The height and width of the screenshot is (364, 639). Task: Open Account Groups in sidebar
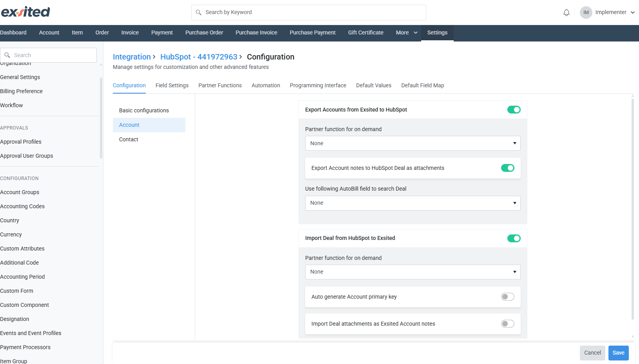coord(20,192)
